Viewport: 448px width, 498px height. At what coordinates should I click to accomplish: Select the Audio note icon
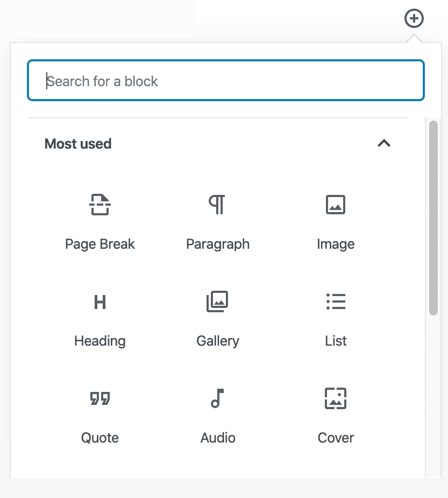coord(217,398)
